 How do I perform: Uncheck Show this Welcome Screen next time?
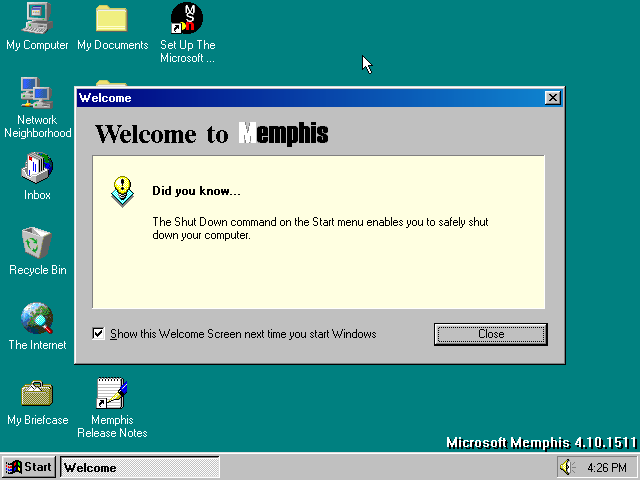[x=98, y=333]
